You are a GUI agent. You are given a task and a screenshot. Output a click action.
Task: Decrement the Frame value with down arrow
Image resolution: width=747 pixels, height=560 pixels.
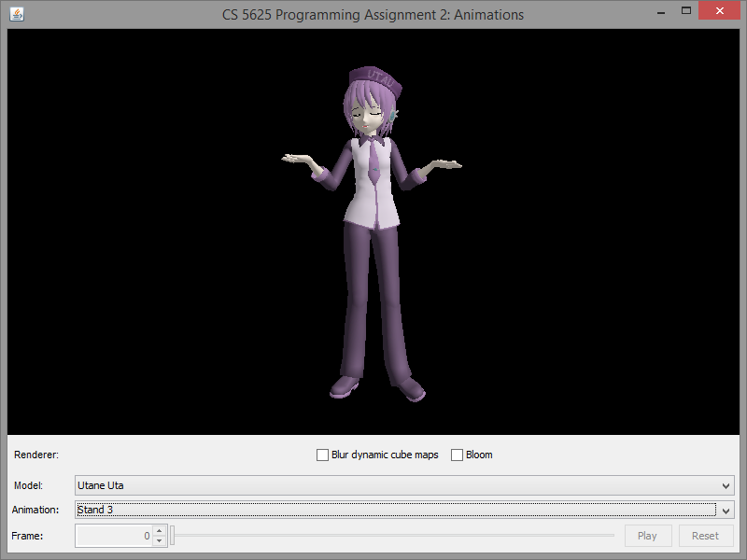[159, 540]
